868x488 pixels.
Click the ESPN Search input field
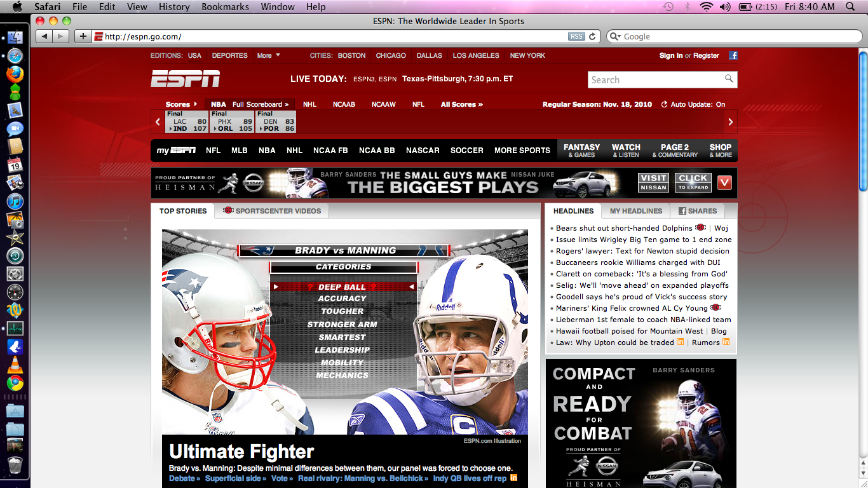[655, 79]
